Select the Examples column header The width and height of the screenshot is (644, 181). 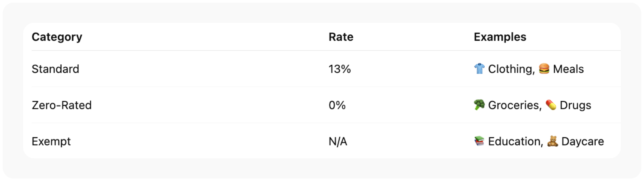500,37
